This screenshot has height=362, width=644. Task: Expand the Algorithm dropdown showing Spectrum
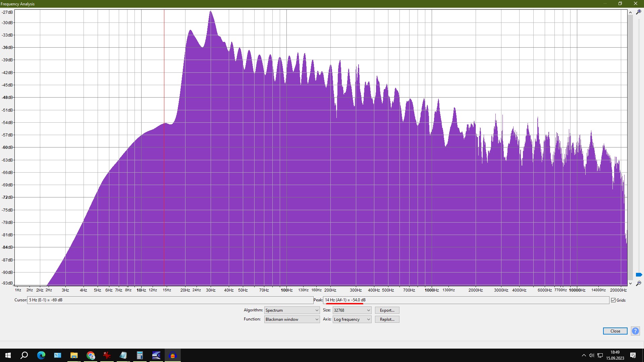pos(292,310)
